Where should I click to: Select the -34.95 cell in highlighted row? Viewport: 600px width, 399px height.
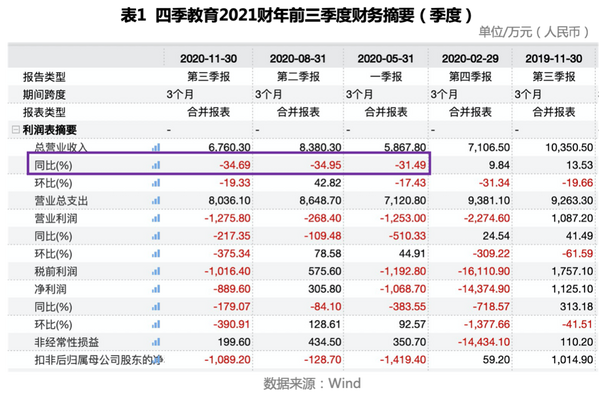(x=326, y=165)
